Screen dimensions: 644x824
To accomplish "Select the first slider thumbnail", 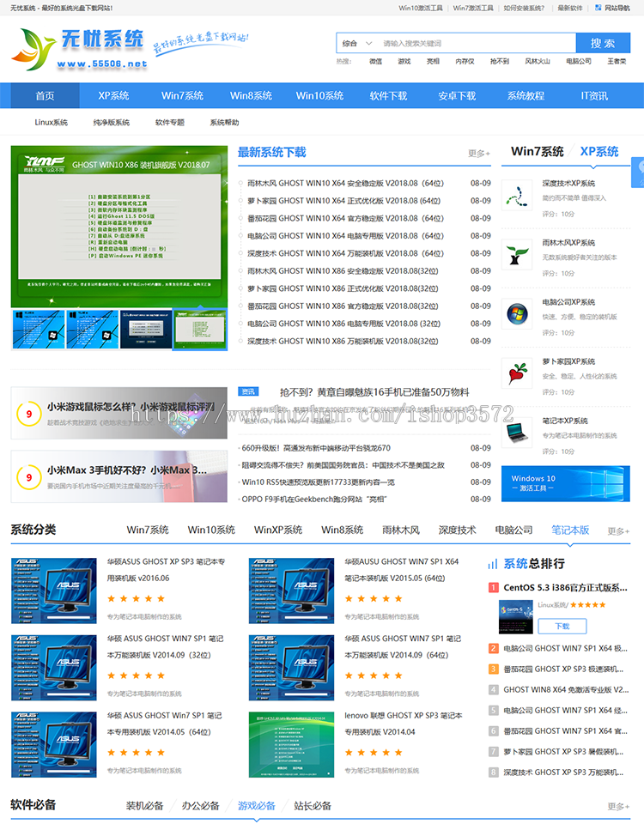I will [x=39, y=330].
